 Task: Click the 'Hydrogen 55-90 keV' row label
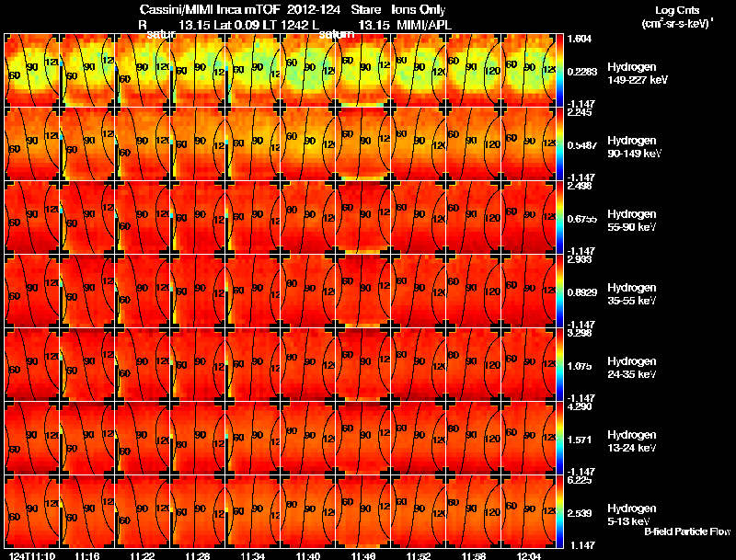(632, 221)
